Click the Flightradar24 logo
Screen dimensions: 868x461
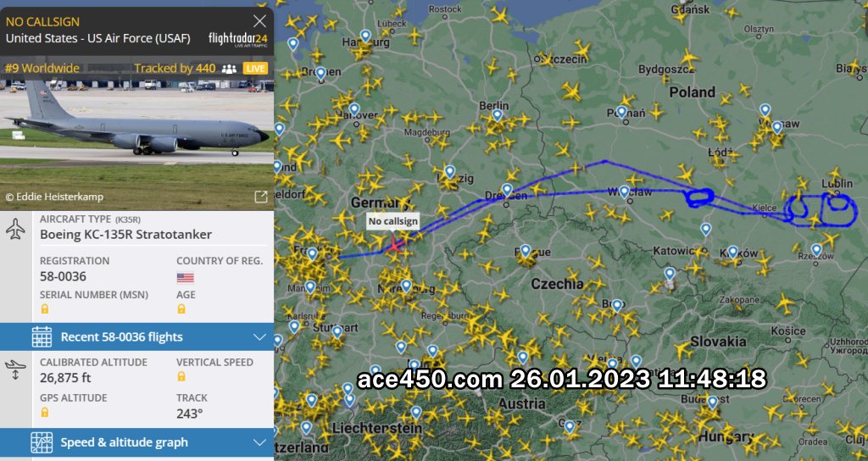click(x=237, y=39)
